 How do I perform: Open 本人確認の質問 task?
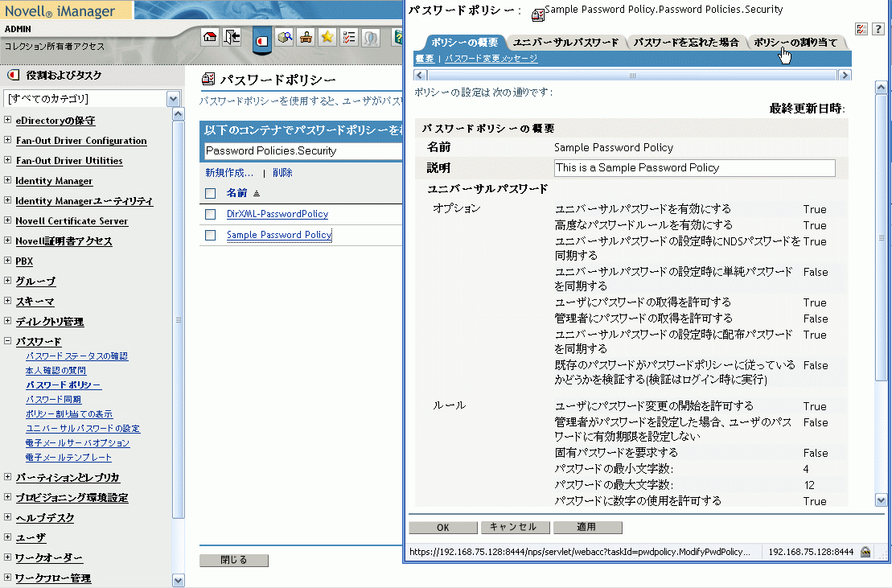[x=55, y=370]
